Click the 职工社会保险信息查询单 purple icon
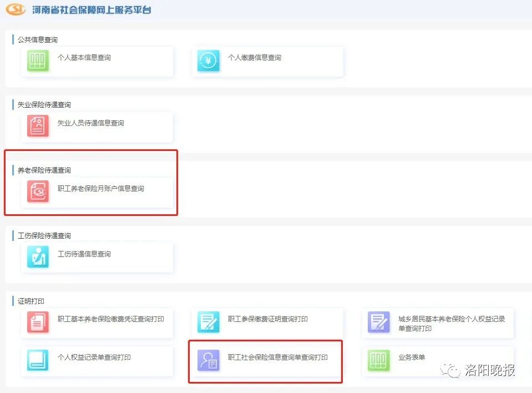 209,360
